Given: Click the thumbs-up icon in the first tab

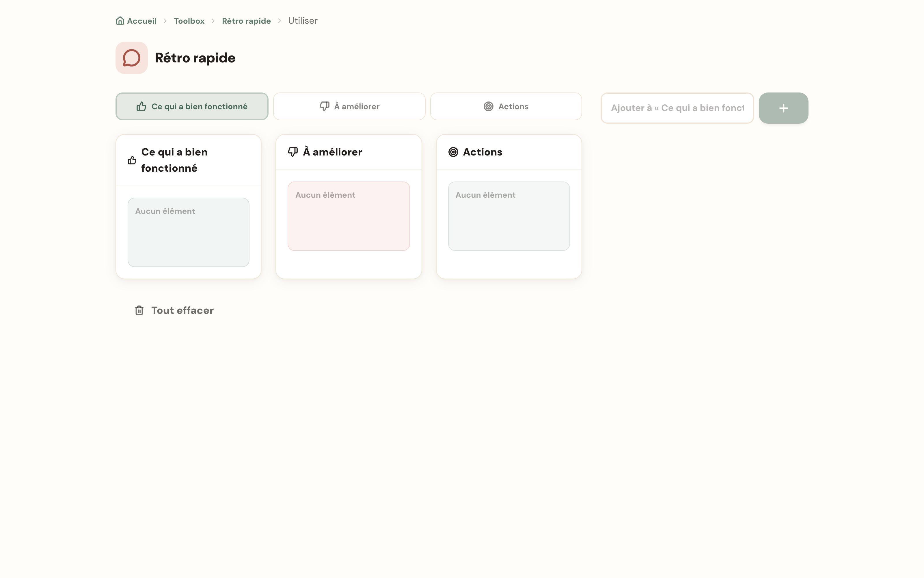Looking at the screenshot, I should [141, 107].
